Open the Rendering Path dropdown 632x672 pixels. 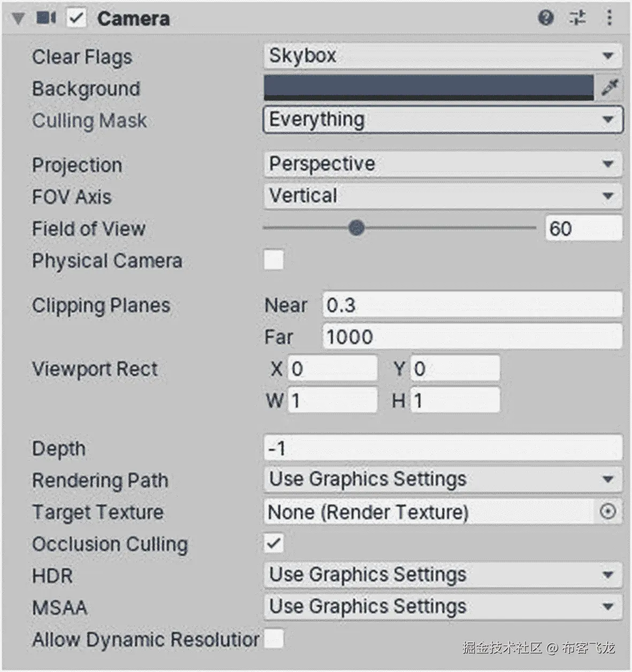coord(443,479)
